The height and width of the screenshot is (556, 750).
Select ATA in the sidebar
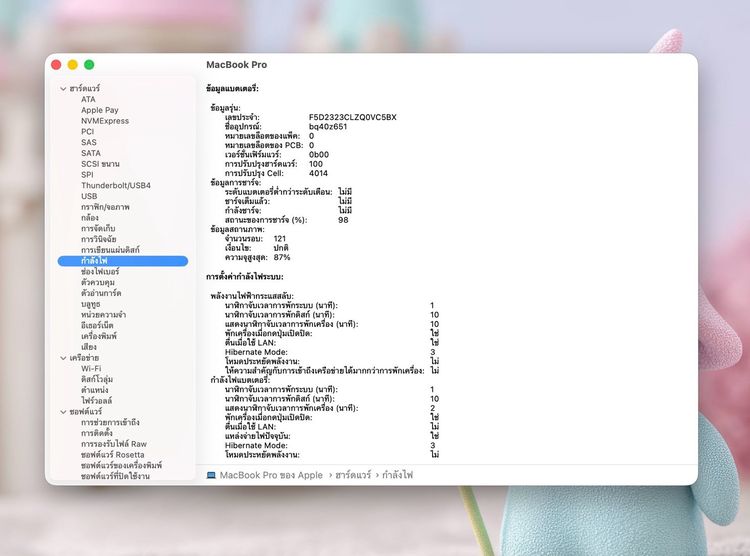[88, 99]
